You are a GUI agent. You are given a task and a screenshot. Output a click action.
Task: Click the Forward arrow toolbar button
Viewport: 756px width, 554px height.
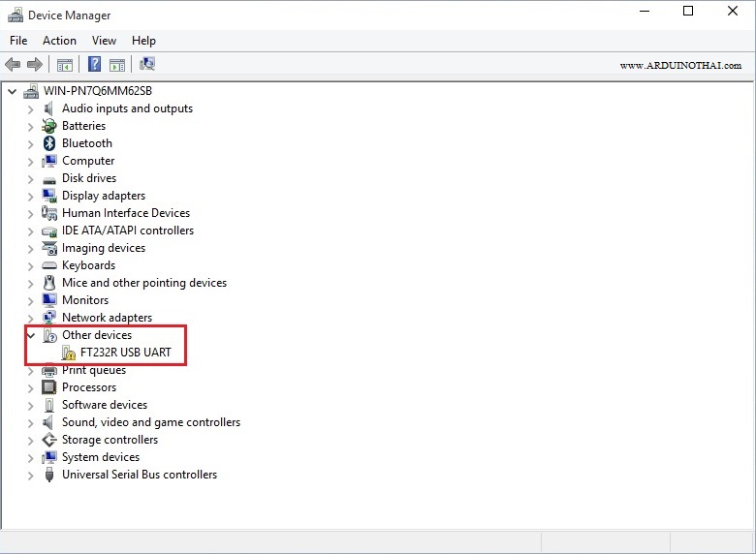pyautogui.click(x=35, y=64)
